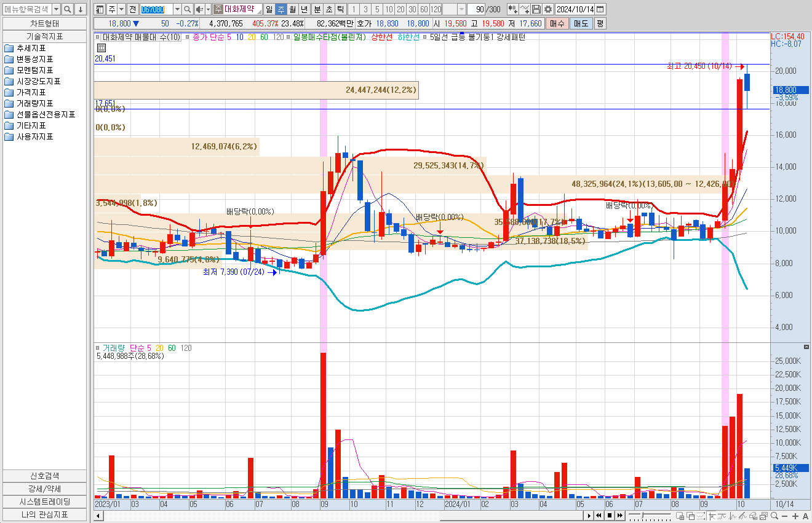Image resolution: width=812 pixels, height=523 pixels.
Task: Zoom in with the plus icon
Action: [x=795, y=516]
